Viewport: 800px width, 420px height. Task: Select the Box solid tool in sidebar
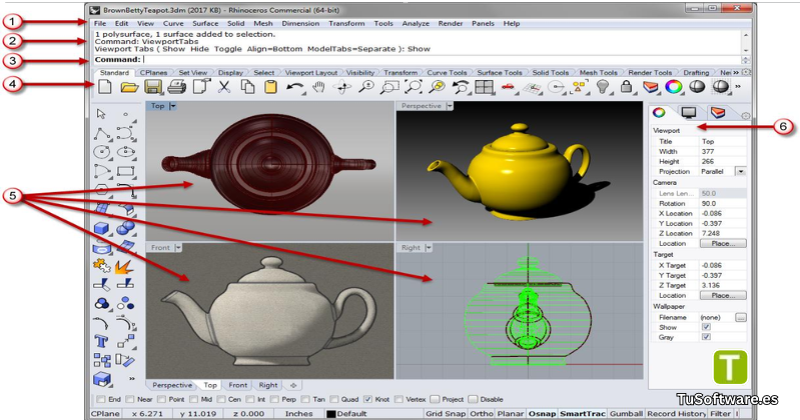[102, 228]
